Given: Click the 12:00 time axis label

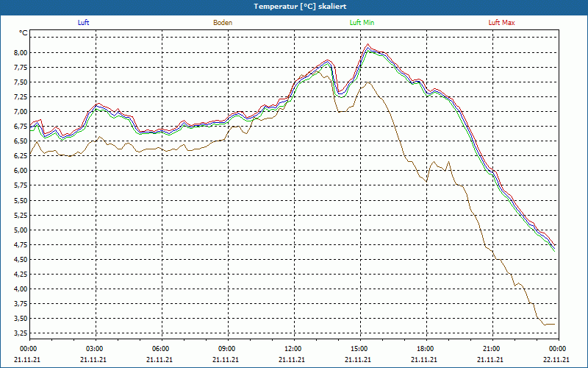Looking at the screenshot, I should [293, 349].
